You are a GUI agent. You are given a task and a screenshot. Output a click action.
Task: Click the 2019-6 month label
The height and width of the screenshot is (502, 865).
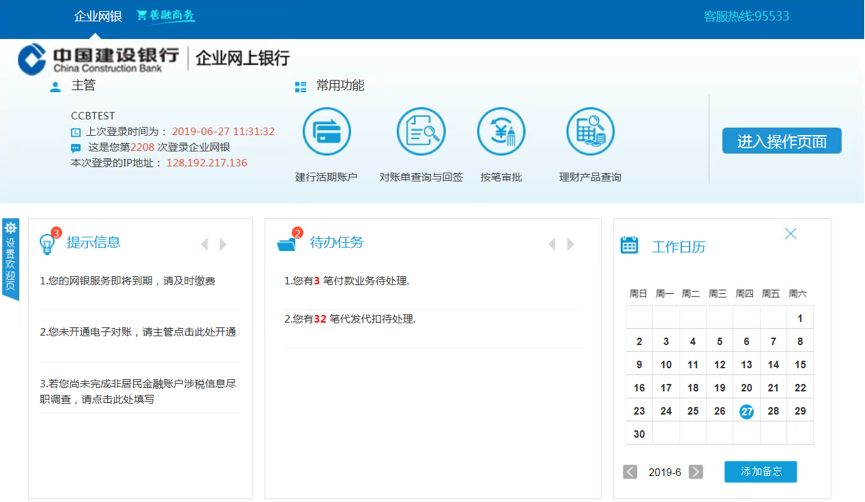tap(665, 472)
